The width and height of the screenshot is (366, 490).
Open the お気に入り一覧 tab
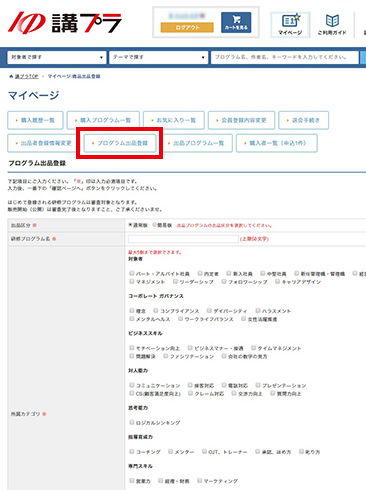coord(174,120)
